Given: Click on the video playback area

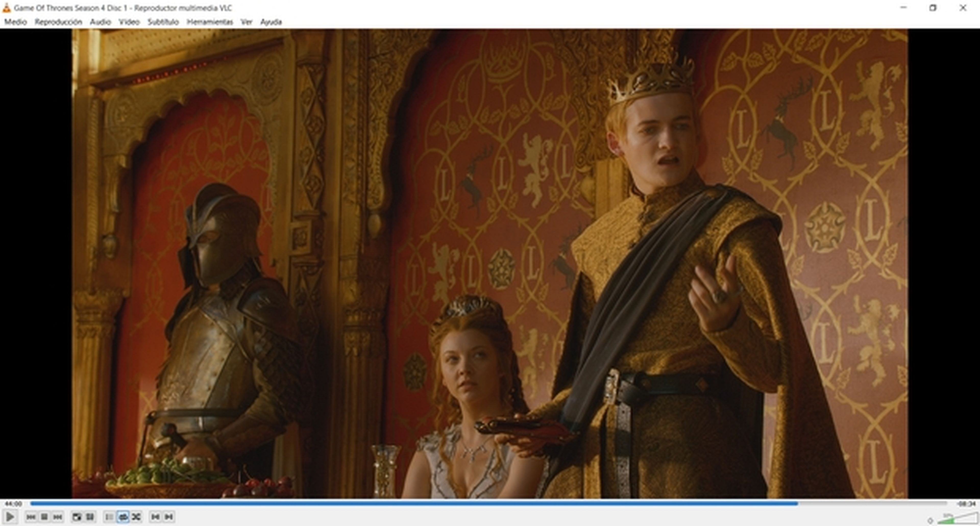Looking at the screenshot, I should pyautogui.click(x=490, y=264).
